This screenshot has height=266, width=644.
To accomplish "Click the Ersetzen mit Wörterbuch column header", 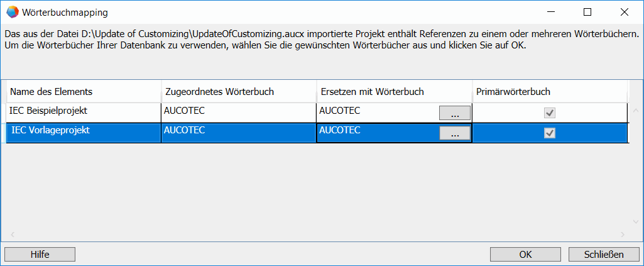I will pyautogui.click(x=393, y=92).
